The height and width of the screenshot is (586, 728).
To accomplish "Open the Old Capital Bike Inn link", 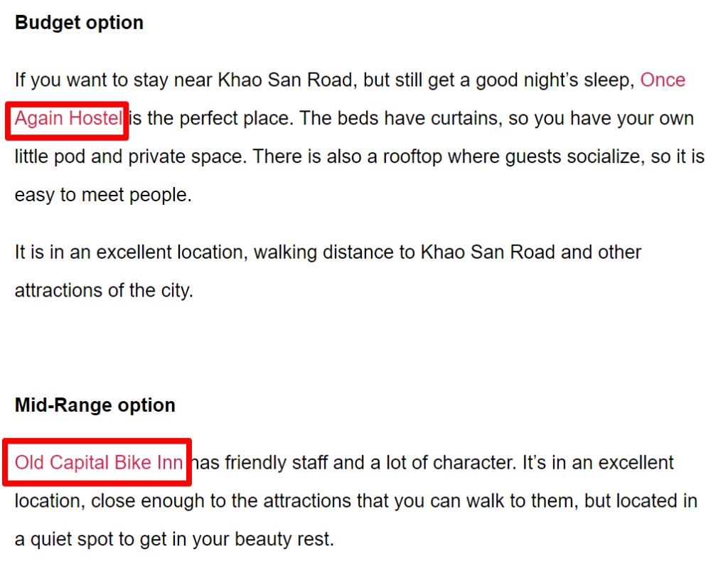I will [x=98, y=462].
